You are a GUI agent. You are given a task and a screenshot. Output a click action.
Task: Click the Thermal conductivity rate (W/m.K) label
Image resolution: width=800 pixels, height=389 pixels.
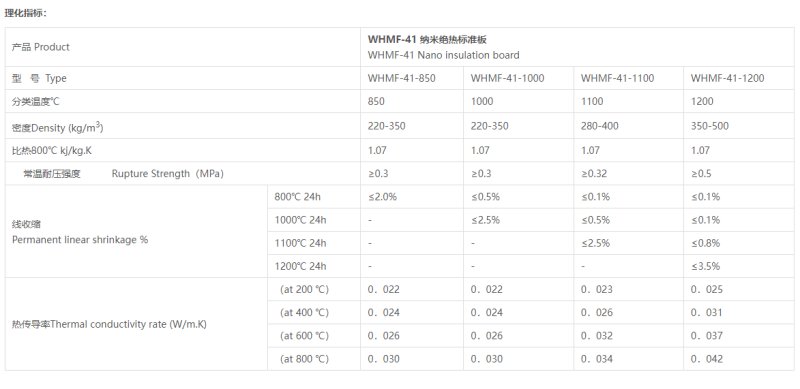pyautogui.click(x=109, y=324)
